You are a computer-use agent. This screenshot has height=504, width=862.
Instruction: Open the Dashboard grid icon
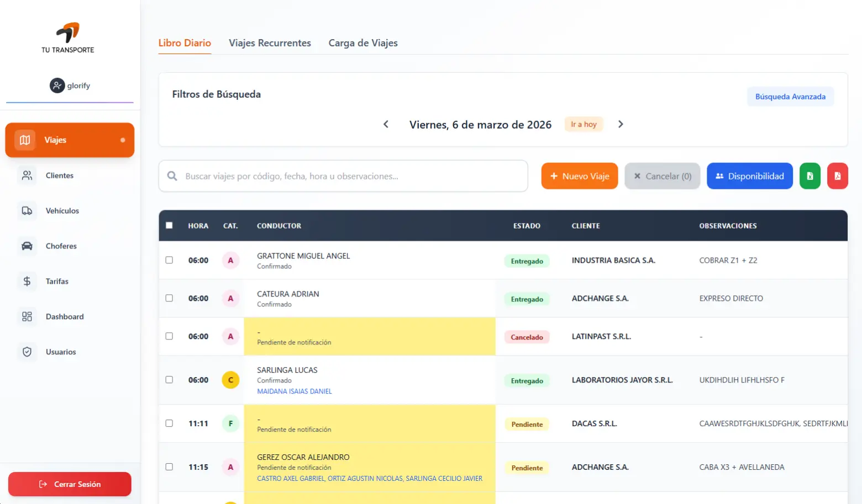click(x=27, y=317)
